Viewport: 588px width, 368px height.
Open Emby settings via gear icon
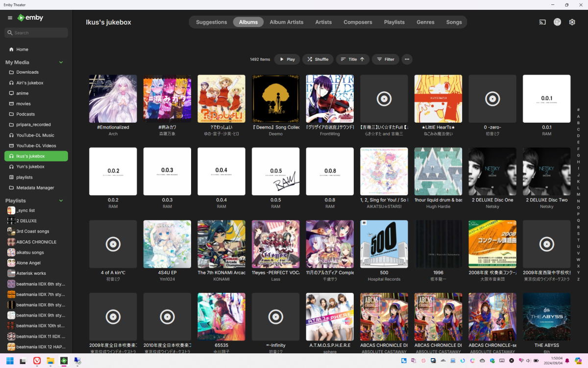tap(572, 22)
